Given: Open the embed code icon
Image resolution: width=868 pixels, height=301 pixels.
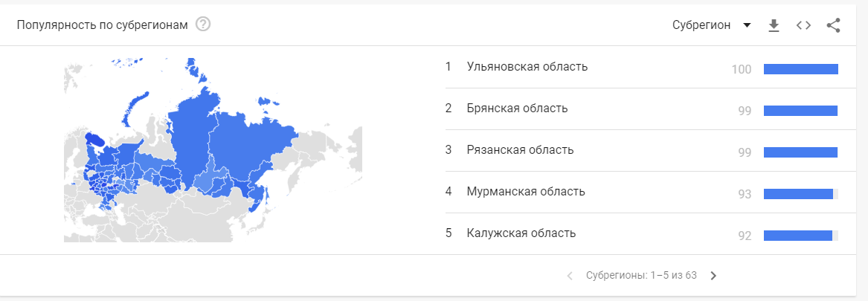Looking at the screenshot, I should (x=803, y=25).
